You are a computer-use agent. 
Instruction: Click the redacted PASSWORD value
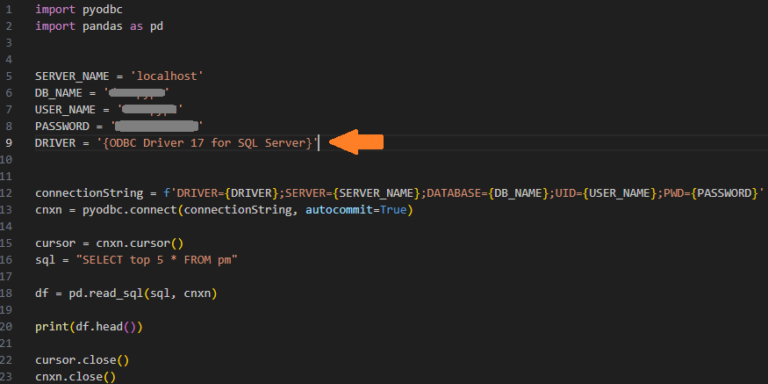click(x=157, y=126)
